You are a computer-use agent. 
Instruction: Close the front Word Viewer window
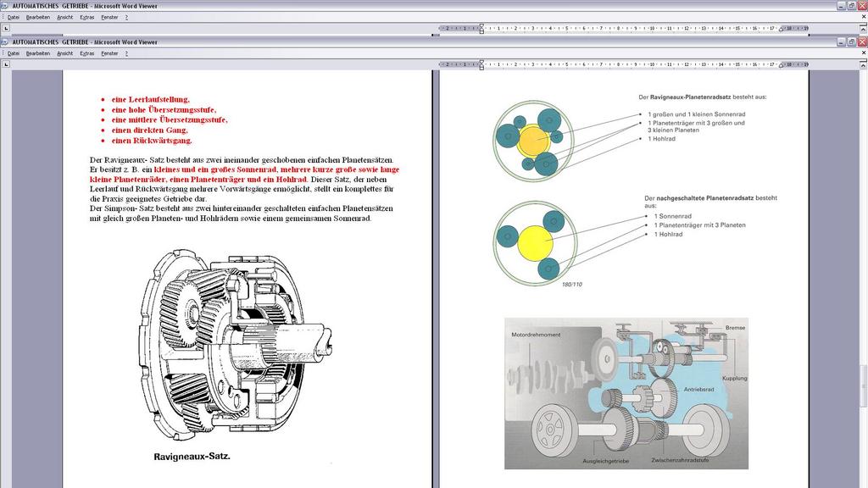tap(862, 42)
